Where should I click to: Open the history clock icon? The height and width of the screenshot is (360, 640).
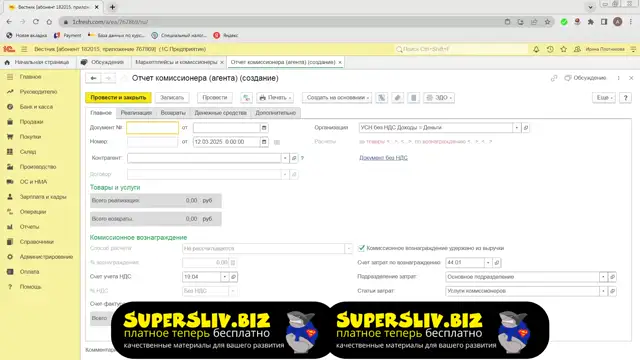tap(550, 49)
